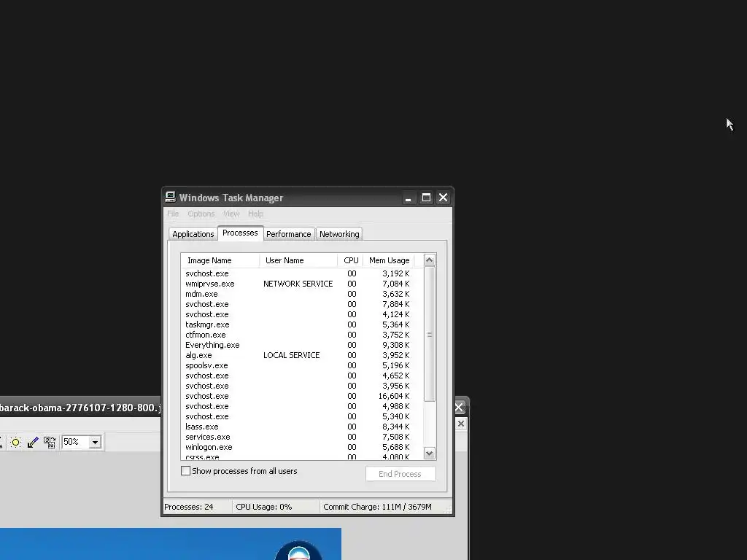Screen dimensions: 747x560
Task: Click the barack-obama image window title bar
Action: tap(80, 408)
